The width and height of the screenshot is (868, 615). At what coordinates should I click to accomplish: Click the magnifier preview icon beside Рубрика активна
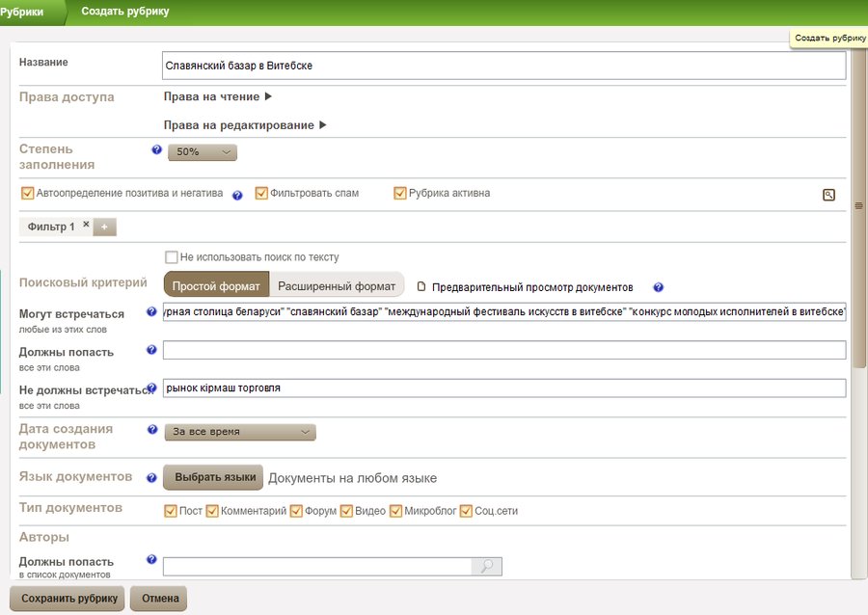point(828,195)
